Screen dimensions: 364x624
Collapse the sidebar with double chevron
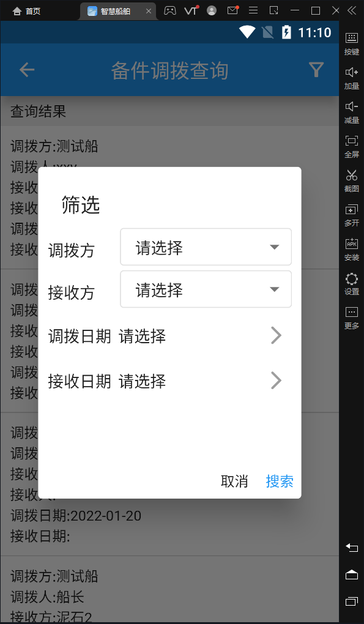pos(352,11)
